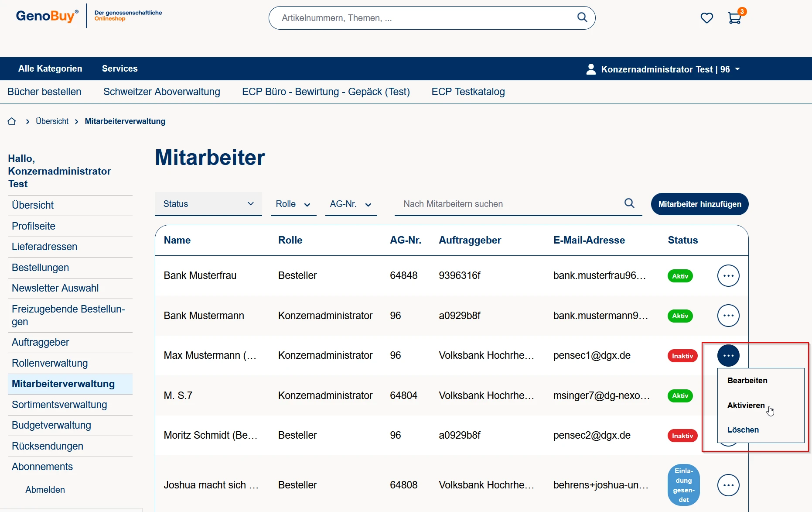Choose Löschen in the context menu
This screenshot has width=812, height=512.
click(x=743, y=430)
